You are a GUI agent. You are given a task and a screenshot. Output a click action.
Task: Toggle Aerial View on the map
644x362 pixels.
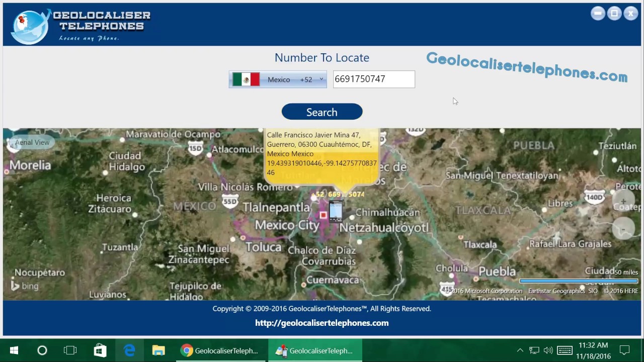[32, 142]
